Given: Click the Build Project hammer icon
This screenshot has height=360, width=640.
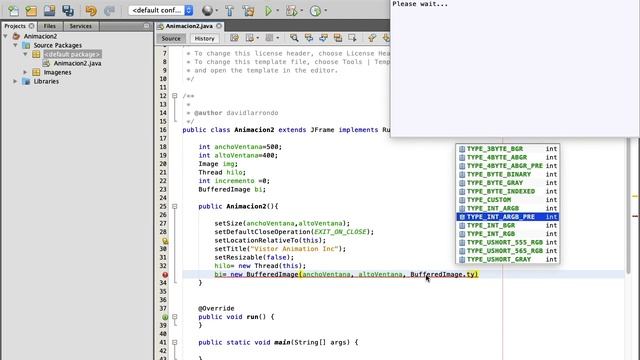Looking at the screenshot, I should tap(229, 11).
